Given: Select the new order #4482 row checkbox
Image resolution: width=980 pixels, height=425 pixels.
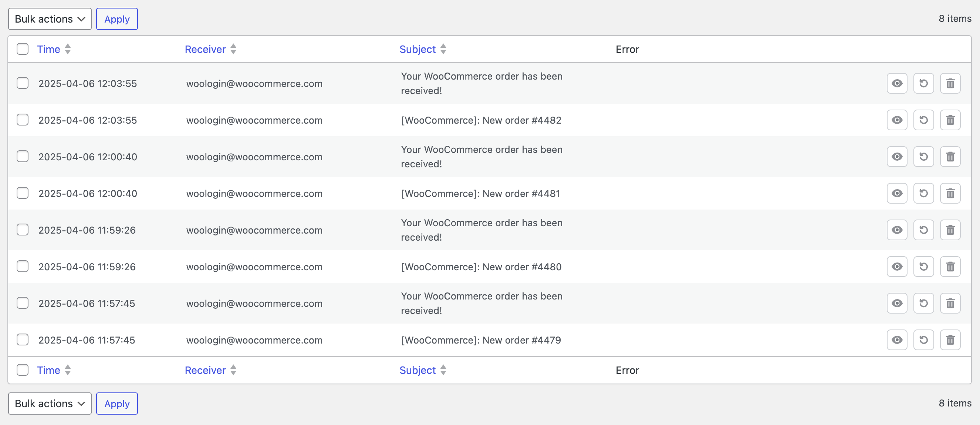Looking at the screenshot, I should point(23,120).
